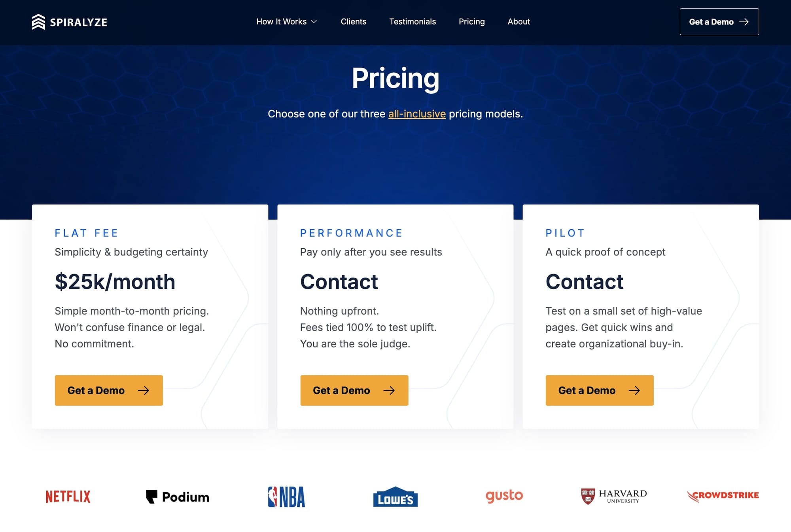Click the Testimonials navigation tab
The height and width of the screenshot is (532, 791).
[412, 21]
